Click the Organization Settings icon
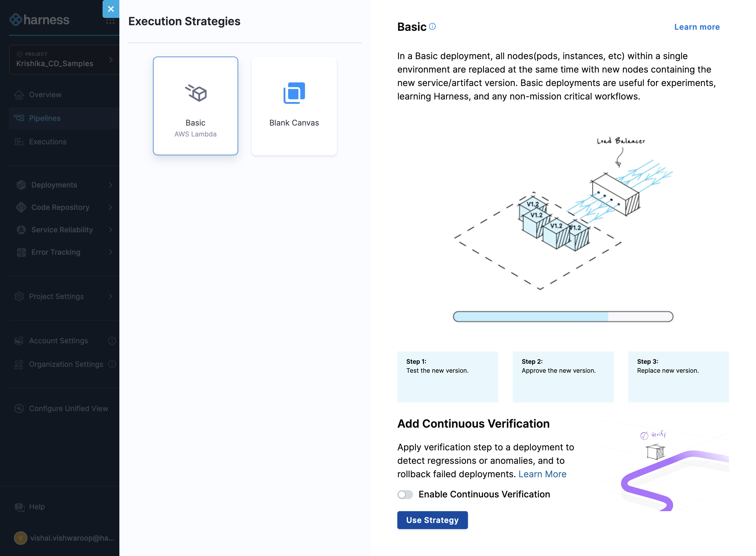This screenshot has height=556, width=756. click(19, 364)
